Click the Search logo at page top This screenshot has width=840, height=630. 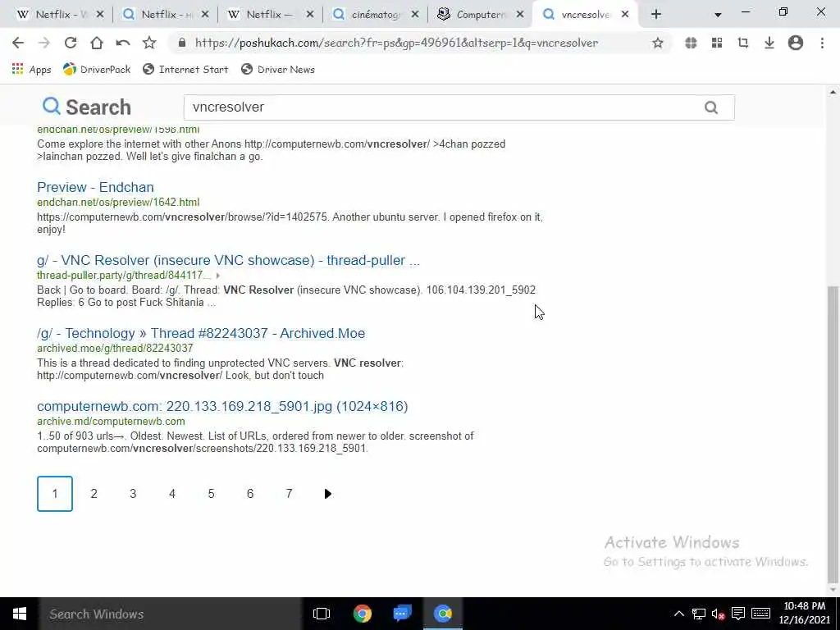pyautogui.click(x=87, y=107)
